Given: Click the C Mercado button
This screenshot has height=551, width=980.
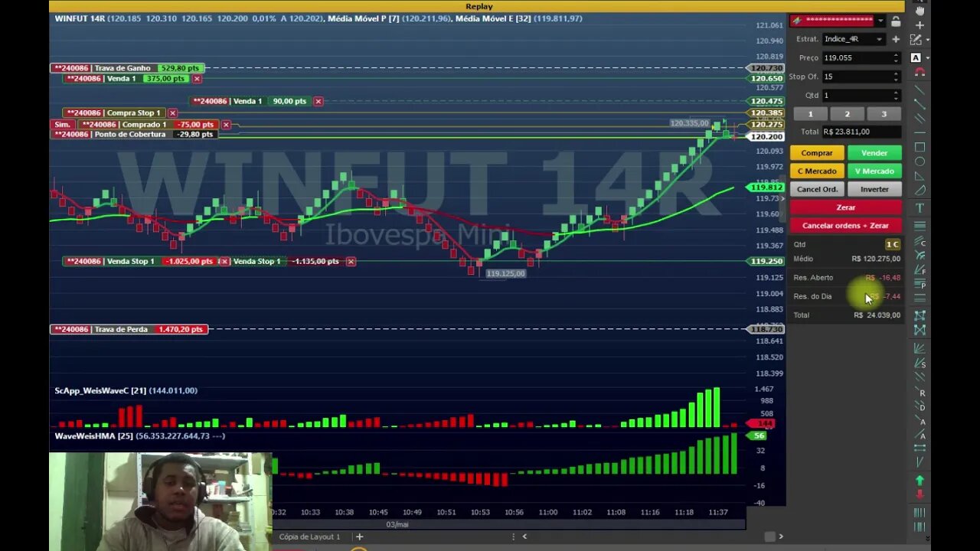Looking at the screenshot, I should pyautogui.click(x=817, y=171).
